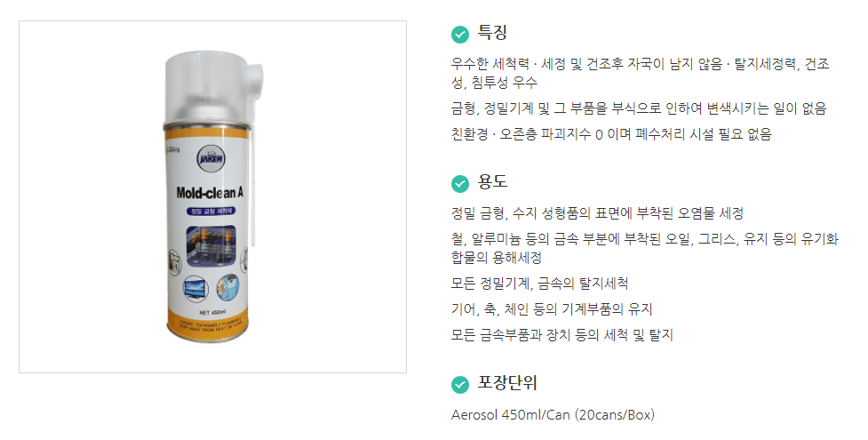The image size is (868, 440).
Task: Click the round blue machine image on can
Action: coord(227,288)
